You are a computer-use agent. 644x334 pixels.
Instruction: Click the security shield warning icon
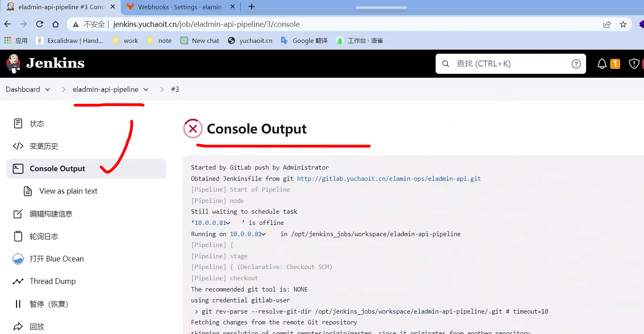point(634,64)
